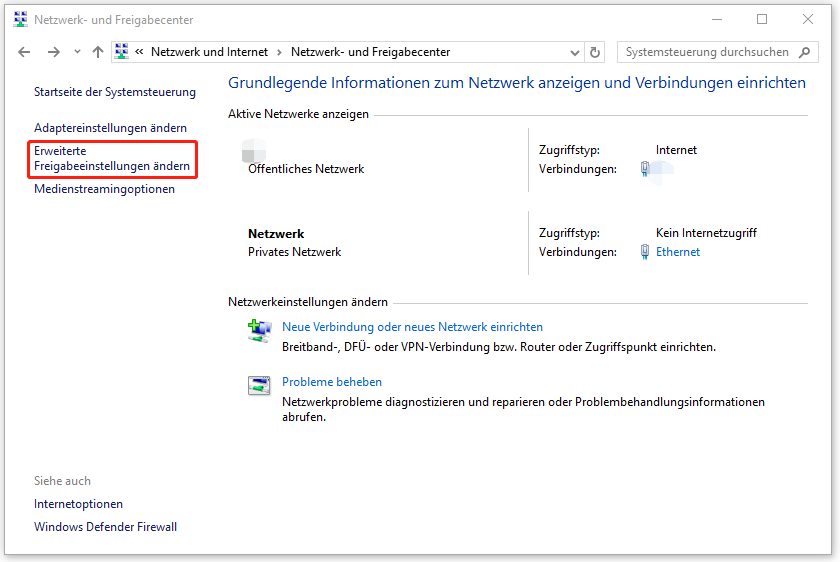Select the 'Privates Netzwerk' label
840x562 pixels.
point(295,252)
